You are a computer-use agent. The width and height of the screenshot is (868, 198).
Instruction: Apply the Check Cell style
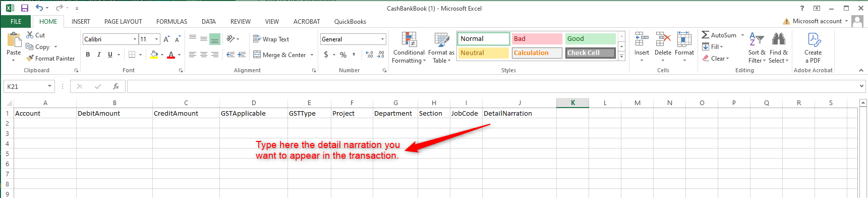pos(590,53)
